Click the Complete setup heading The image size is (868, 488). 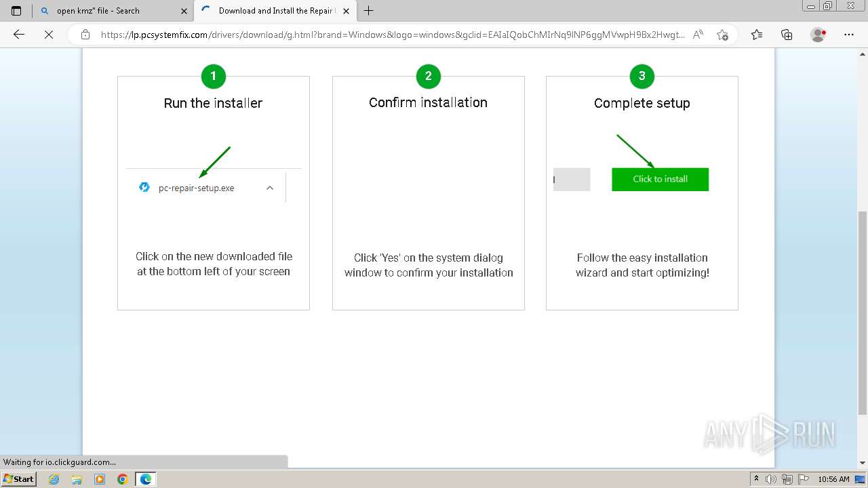coord(642,103)
